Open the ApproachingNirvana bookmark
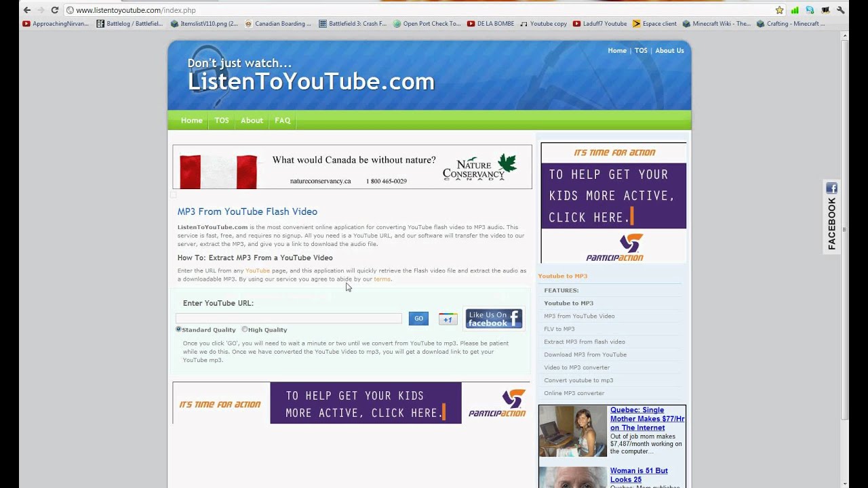This screenshot has height=488, width=868. 56,24
